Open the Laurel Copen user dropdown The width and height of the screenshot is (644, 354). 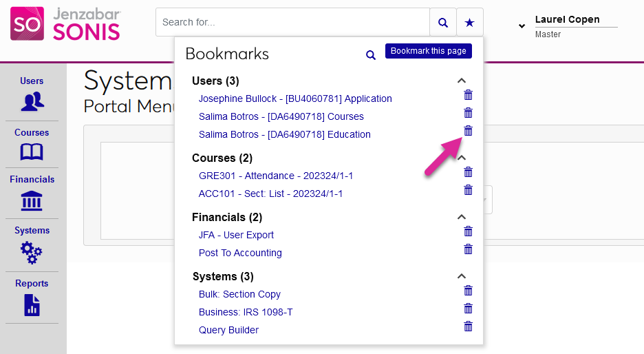520,26
